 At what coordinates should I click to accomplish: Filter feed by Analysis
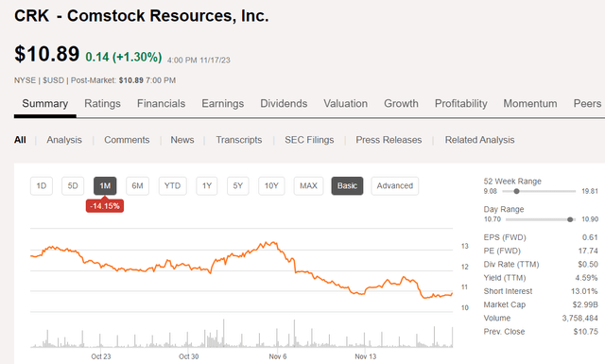click(64, 140)
